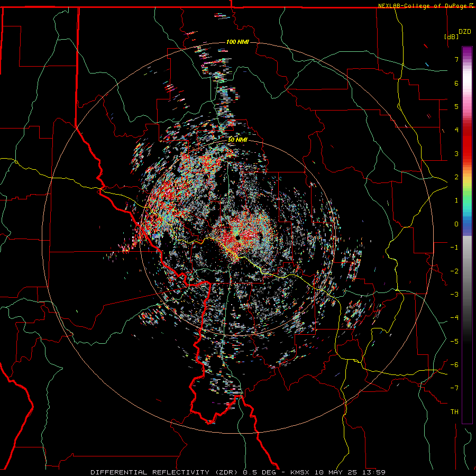476x476 pixels.
Task: Click the black radar site dot at center
Action: 237,237
